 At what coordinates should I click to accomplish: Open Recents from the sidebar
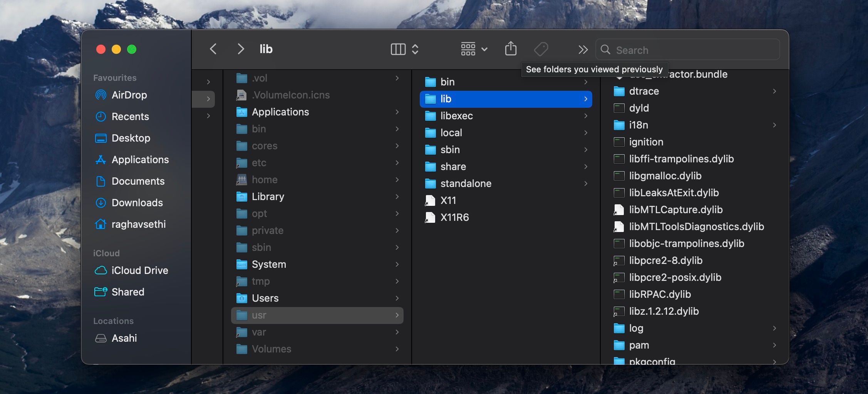pyautogui.click(x=130, y=117)
